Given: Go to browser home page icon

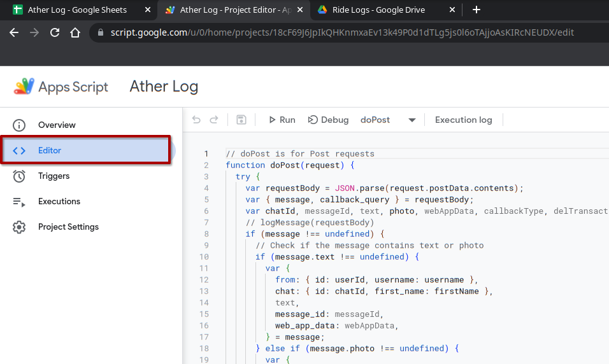Looking at the screenshot, I should [75, 32].
